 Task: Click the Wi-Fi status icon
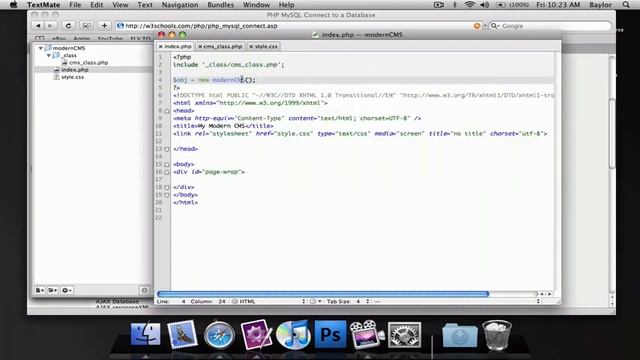coord(470,5)
